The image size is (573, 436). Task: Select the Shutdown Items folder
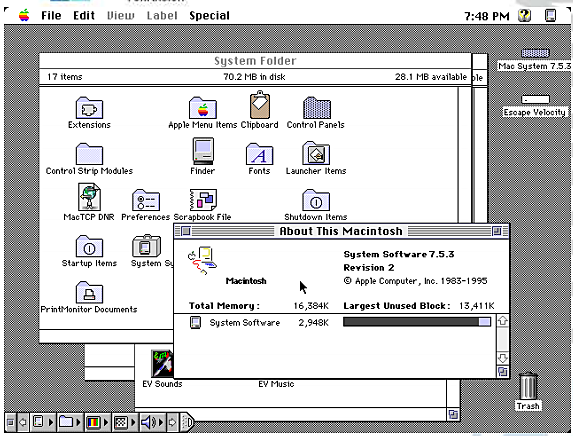click(316, 200)
